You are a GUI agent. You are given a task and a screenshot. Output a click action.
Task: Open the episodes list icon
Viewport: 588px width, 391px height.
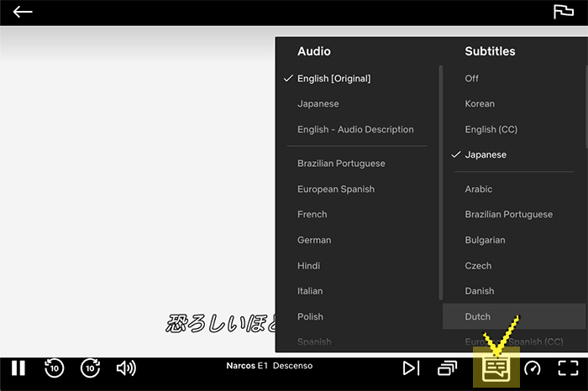pyautogui.click(x=448, y=368)
